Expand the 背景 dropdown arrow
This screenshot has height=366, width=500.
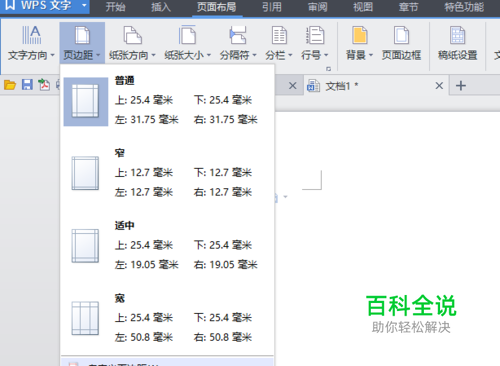coord(371,55)
